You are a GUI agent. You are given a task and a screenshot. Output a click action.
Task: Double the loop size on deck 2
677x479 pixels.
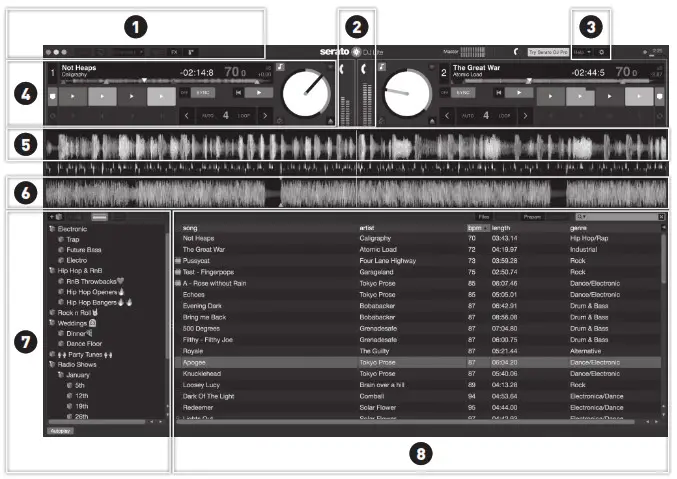525,116
